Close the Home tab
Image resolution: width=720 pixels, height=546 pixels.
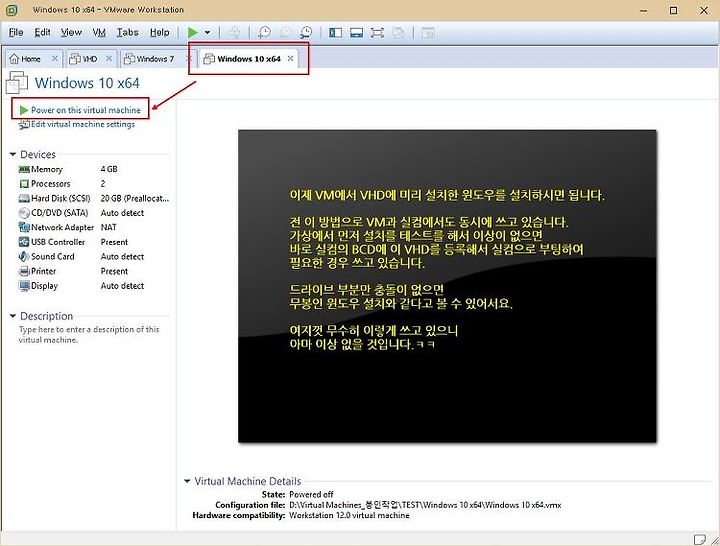coord(55,58)
